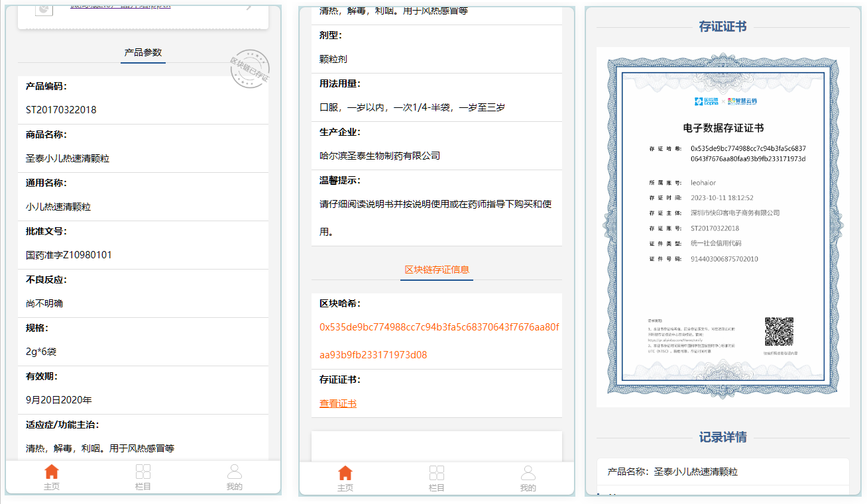Viewport: 867px width, 504px height.
Task: Click the QR code on the certificate
Action: (779, 332)
